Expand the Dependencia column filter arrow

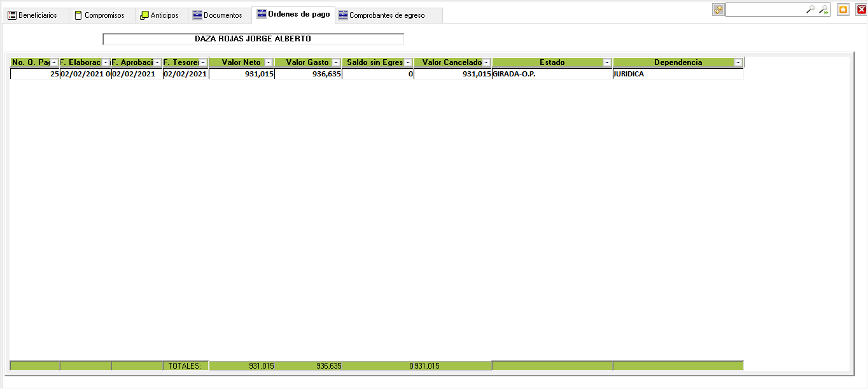[738, 62]
